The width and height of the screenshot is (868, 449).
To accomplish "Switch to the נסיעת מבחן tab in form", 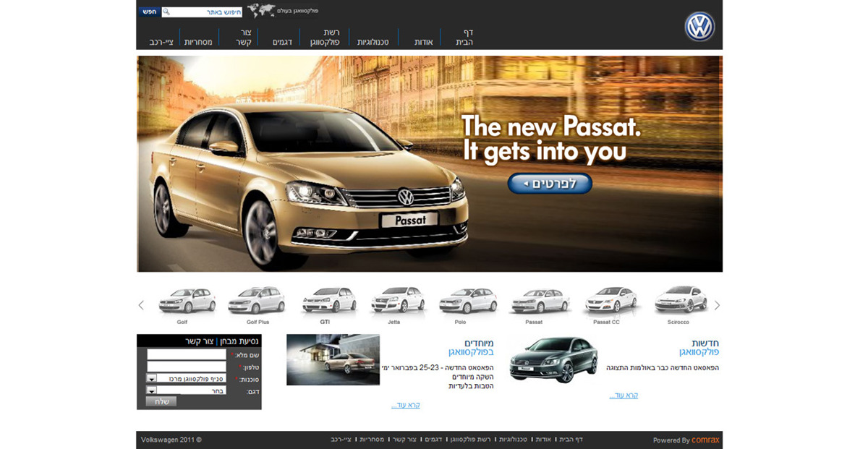I will (x=240, y=341).
